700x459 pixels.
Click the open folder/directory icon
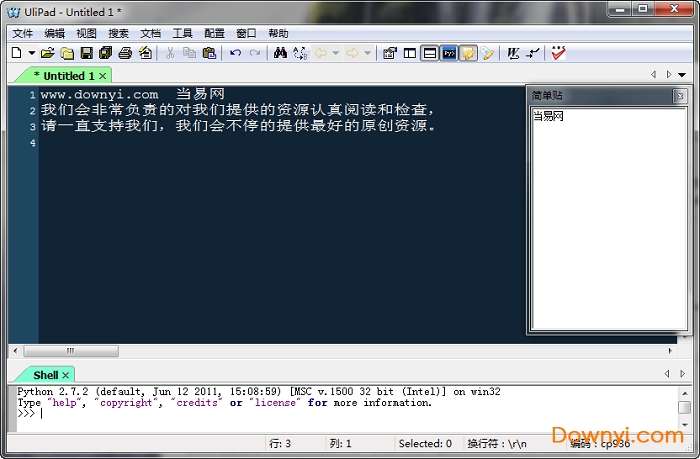(x=67, y=53)
